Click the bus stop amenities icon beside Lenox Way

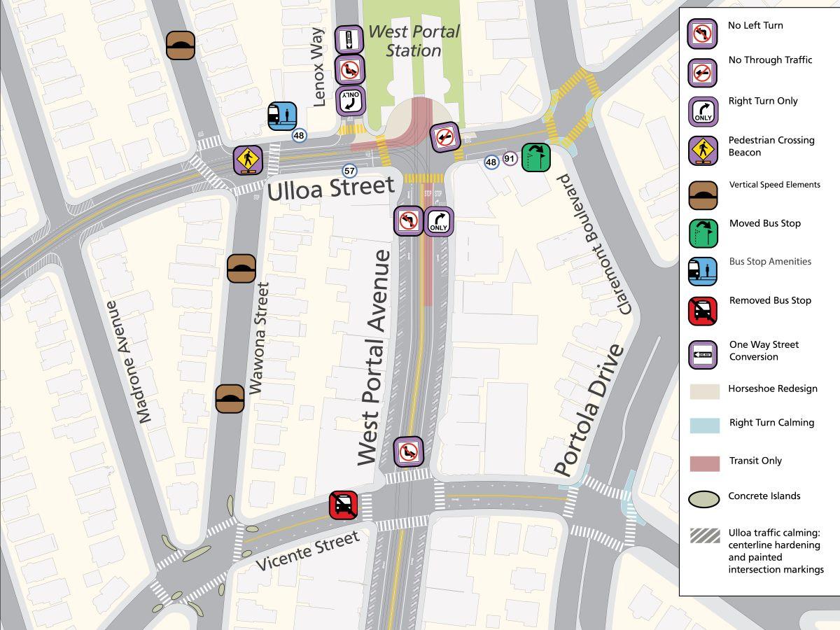(x=282, y=116)
